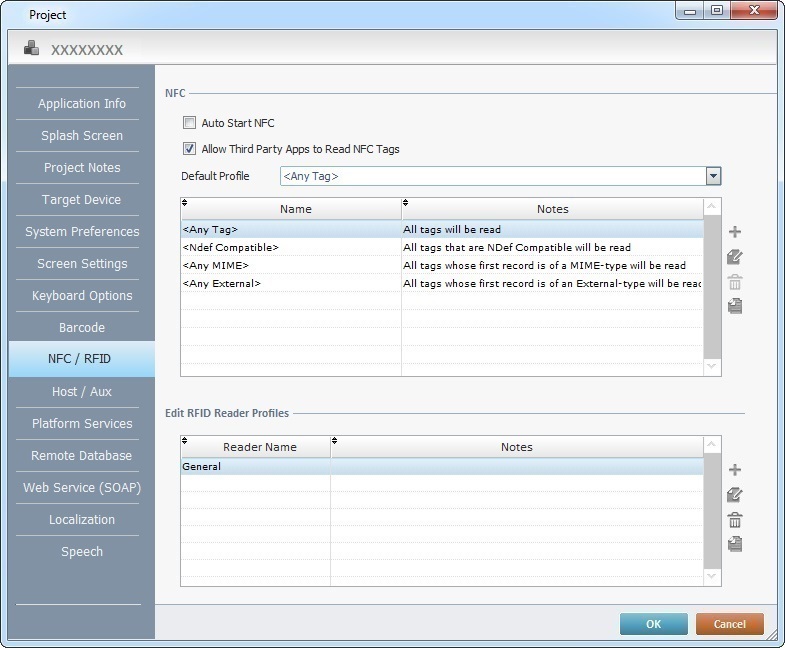785x648 pixels.
Task: Copy the selected RFID reader profile
Action: tap(735, 544)
